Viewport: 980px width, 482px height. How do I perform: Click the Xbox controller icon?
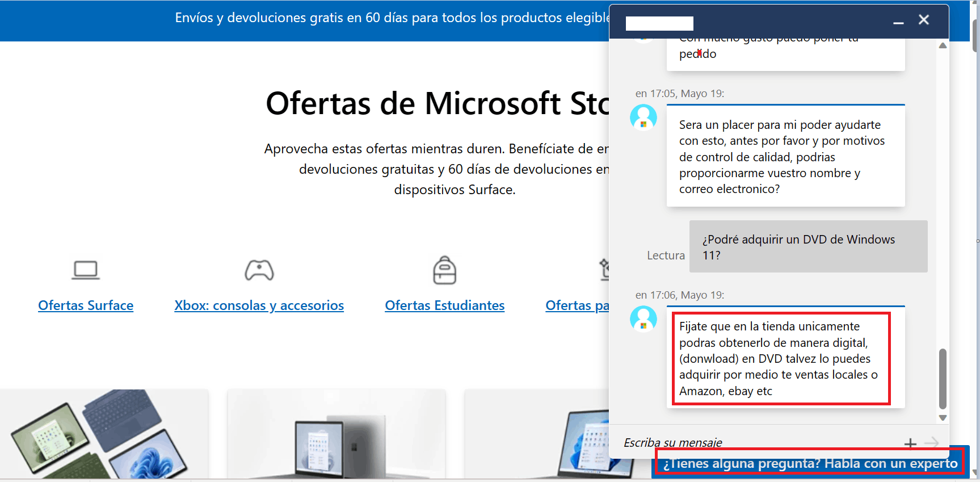[259, 270]
